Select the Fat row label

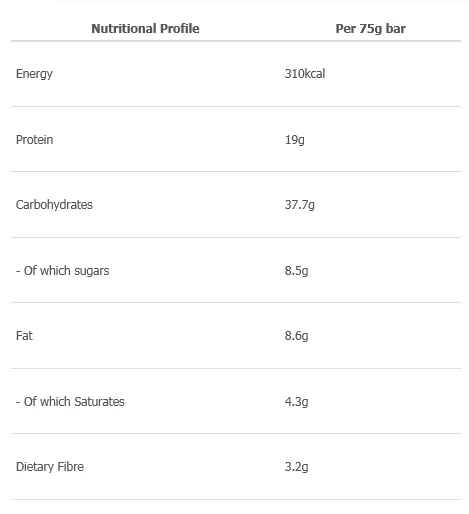24,336
